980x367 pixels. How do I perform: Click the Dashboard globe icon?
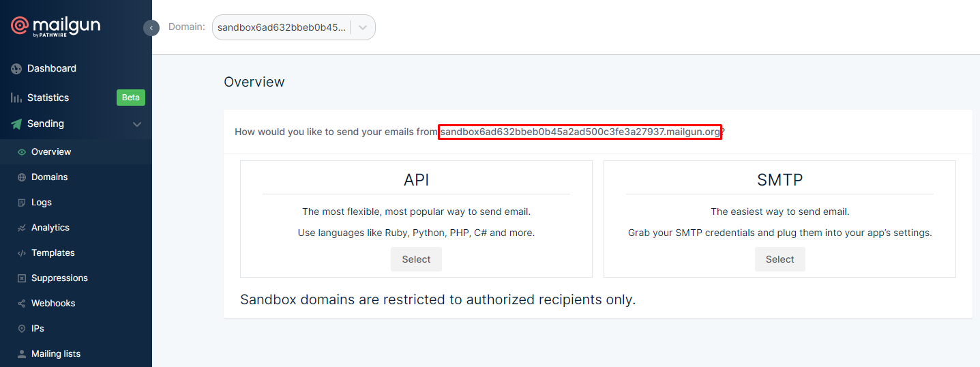tap(16, 69)
